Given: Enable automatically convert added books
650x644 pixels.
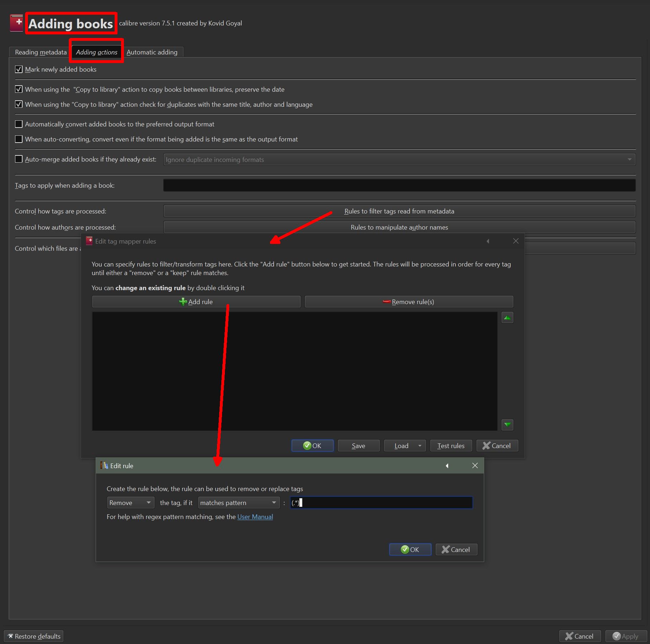Looking at the screenshot, I should point(19,124).
